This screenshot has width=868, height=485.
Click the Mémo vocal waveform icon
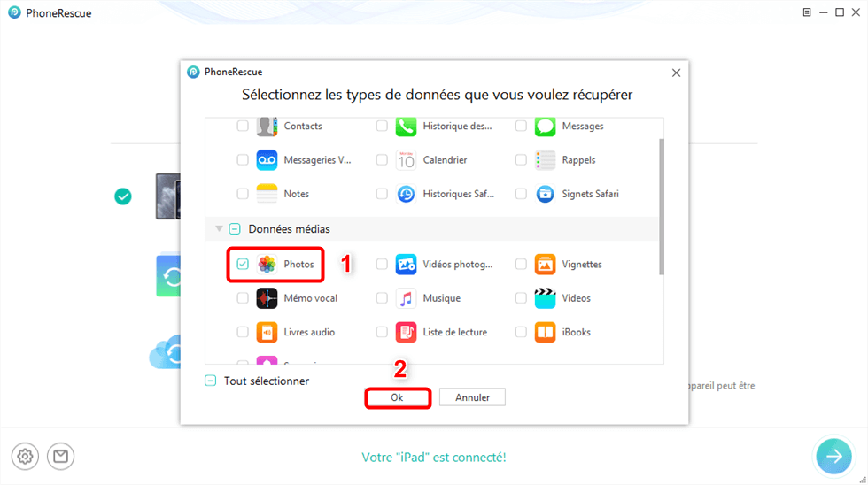pos(267,298)
